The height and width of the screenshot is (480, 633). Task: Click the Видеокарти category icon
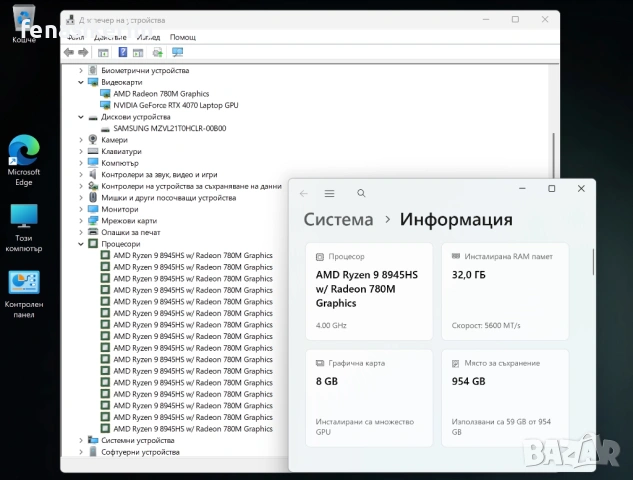[x=93, y=82]
